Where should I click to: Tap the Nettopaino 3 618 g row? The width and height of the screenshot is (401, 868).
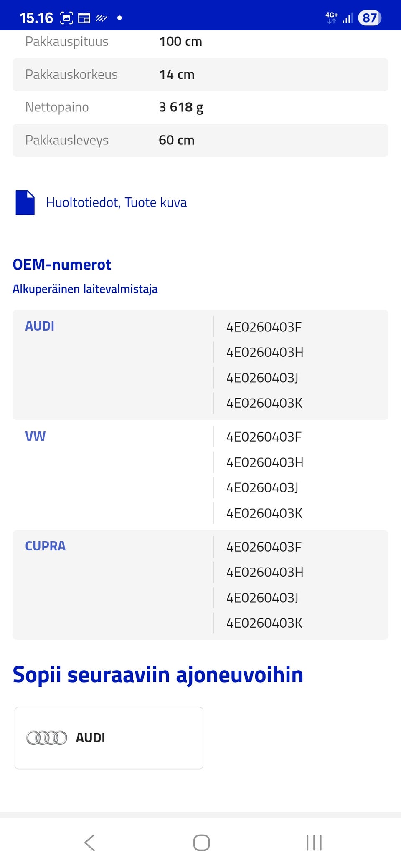point(200,107)
